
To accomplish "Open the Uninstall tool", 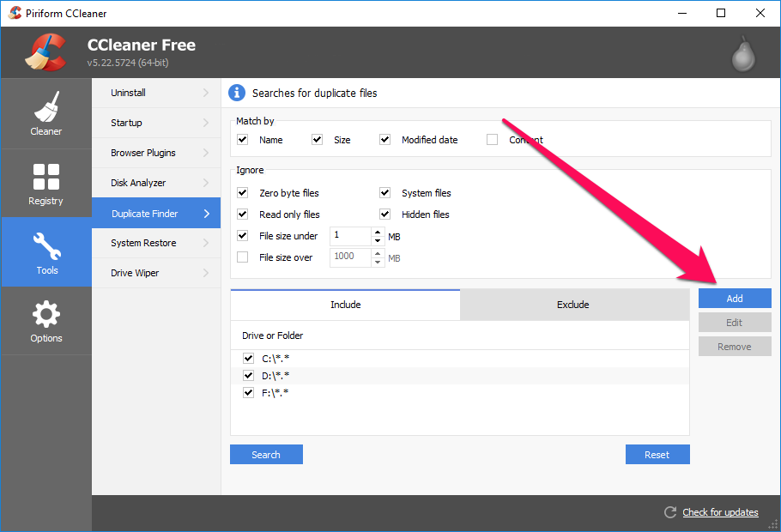I will pos(156,93).
